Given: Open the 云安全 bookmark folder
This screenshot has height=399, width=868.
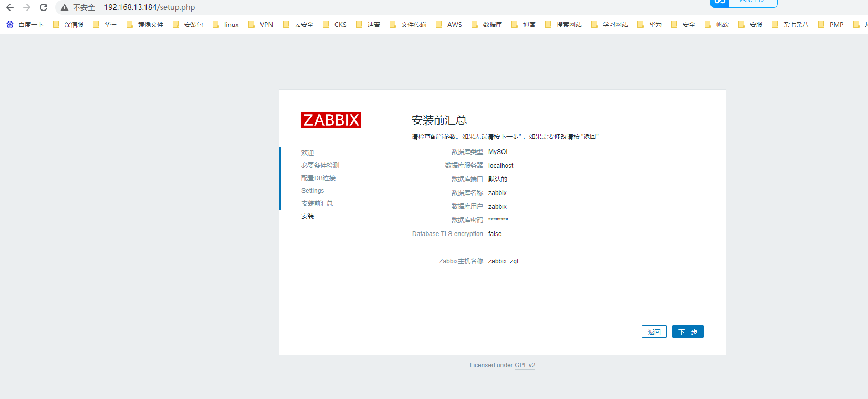Looking at the screenshot, I should 298,24.
